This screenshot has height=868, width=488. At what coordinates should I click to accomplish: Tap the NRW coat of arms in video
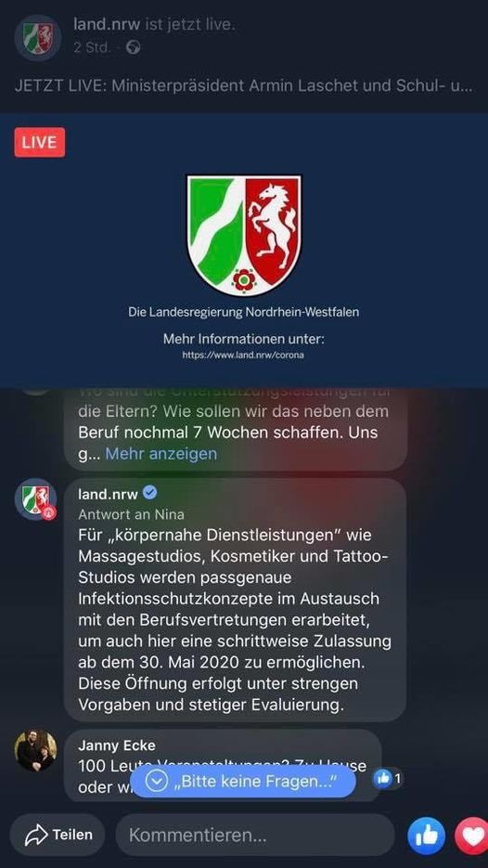pos(244,235)
